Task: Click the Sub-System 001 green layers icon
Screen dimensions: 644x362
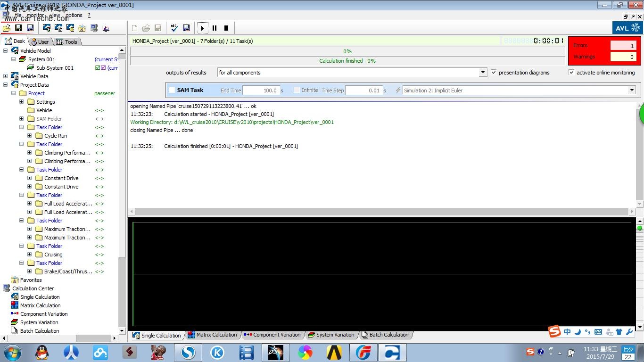Action: [31, 68]
